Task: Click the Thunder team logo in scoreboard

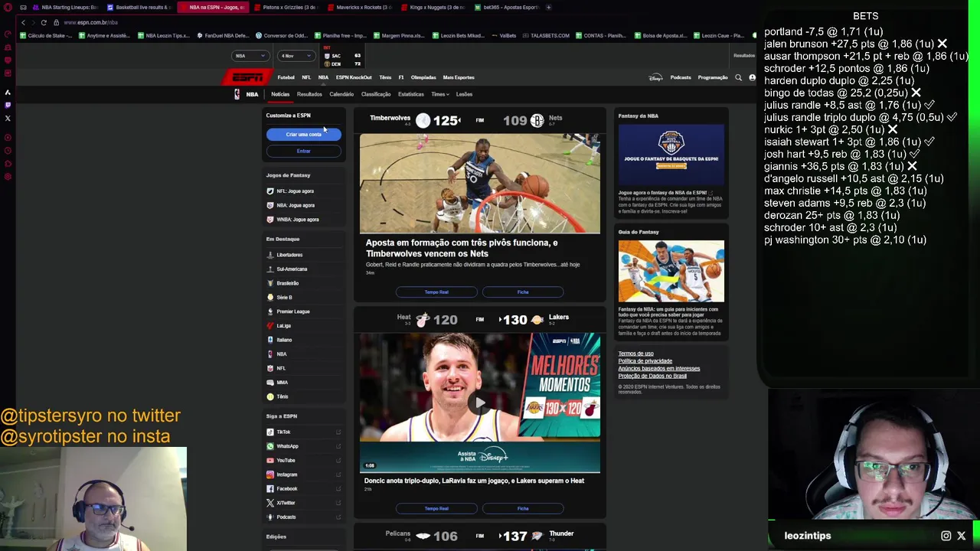Action: point(537,536)
